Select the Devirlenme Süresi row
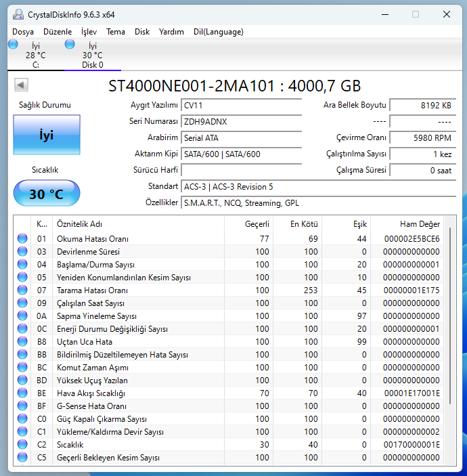This screenshot has width=467, height=476. (x=229, y=251)
